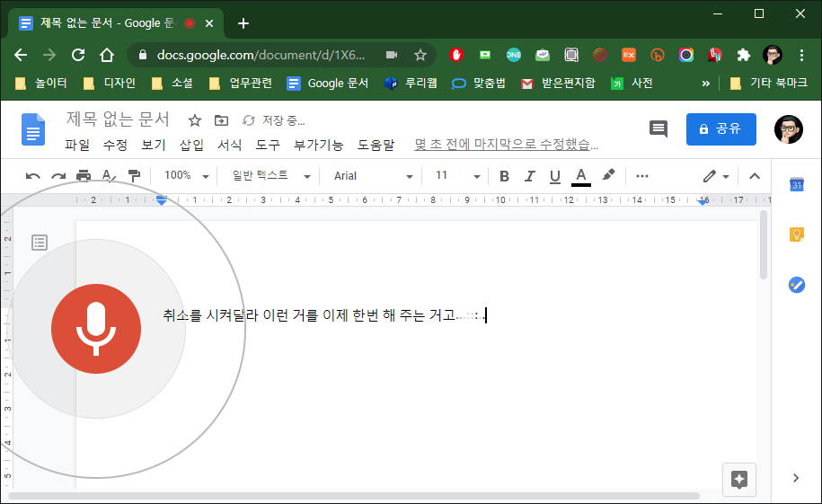Image resolution: width=822 pixels, height=504 pixels.
Task: Click the Undo arrow in toolbar
Action: [x=32, y=176]
